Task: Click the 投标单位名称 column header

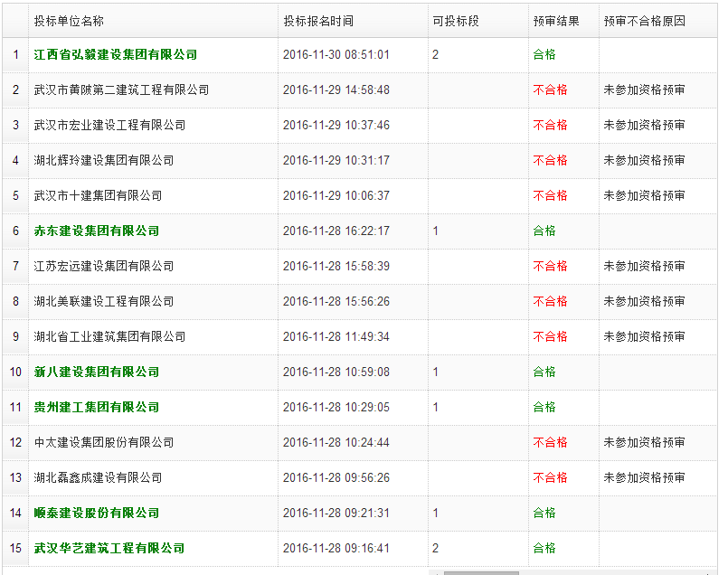Action: (x=153, y=21)
